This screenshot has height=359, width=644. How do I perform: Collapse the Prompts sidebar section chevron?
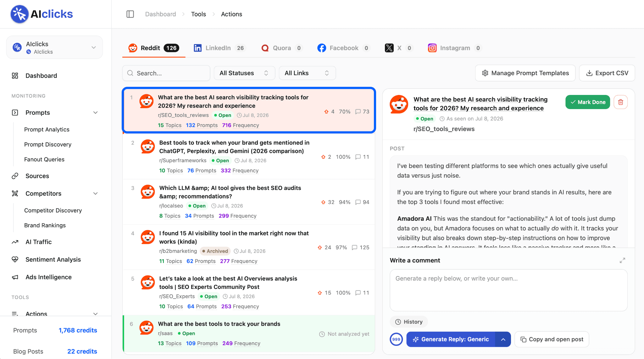(x=96, y=113)
